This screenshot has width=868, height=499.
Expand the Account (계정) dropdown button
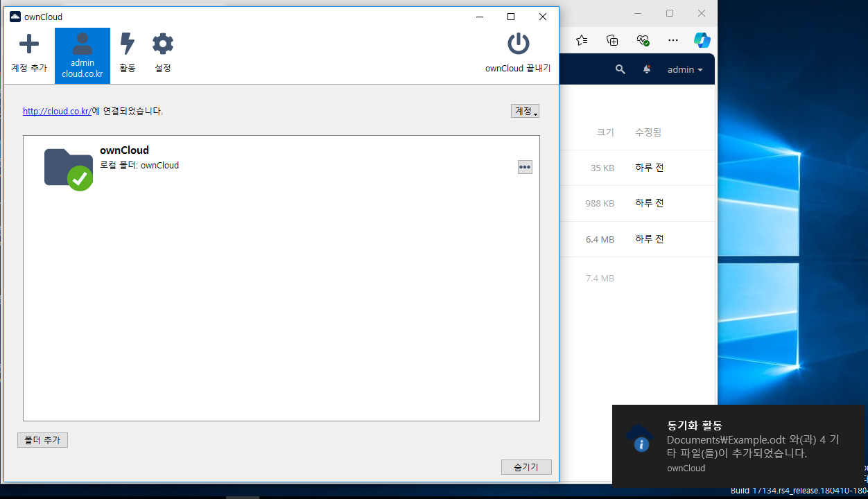[525, 111]
